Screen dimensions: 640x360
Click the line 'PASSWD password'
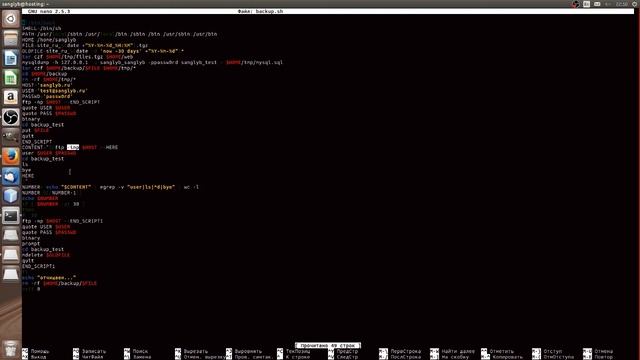pyautogui.click(x=47, y=97)
